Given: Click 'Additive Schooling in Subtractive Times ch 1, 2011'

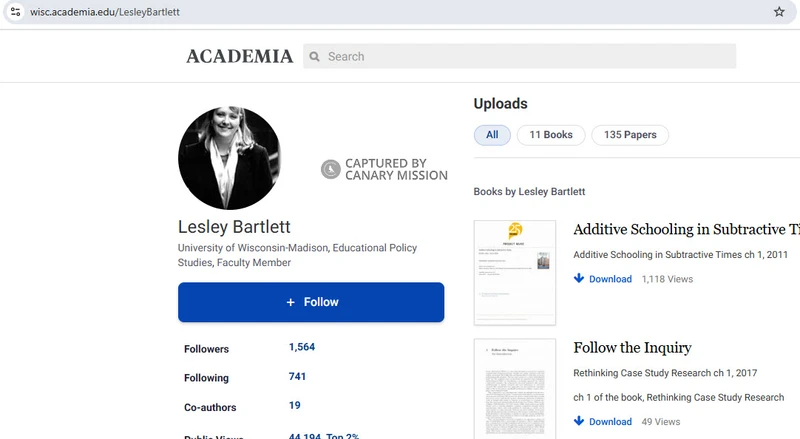Looking at the screenshot, I should (x=680, y=255).
